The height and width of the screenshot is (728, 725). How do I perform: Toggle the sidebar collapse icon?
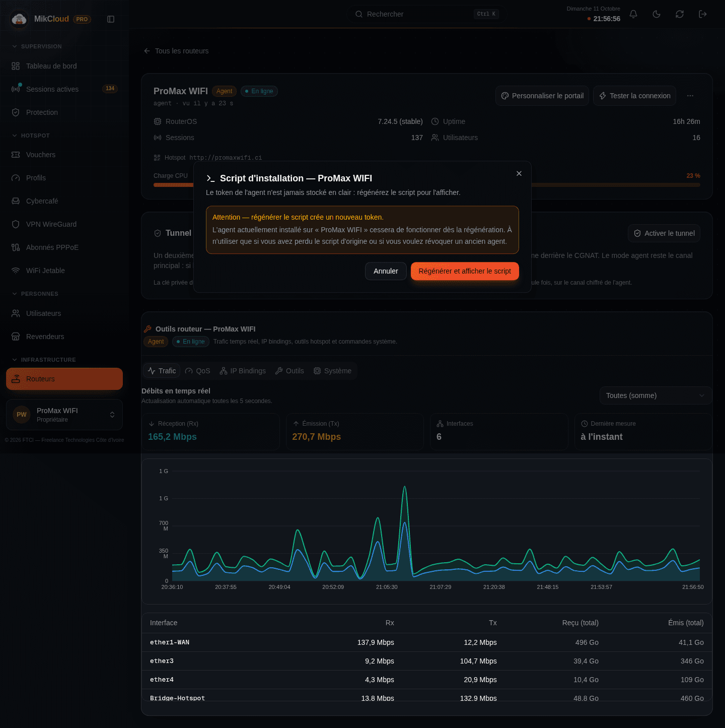111,19
